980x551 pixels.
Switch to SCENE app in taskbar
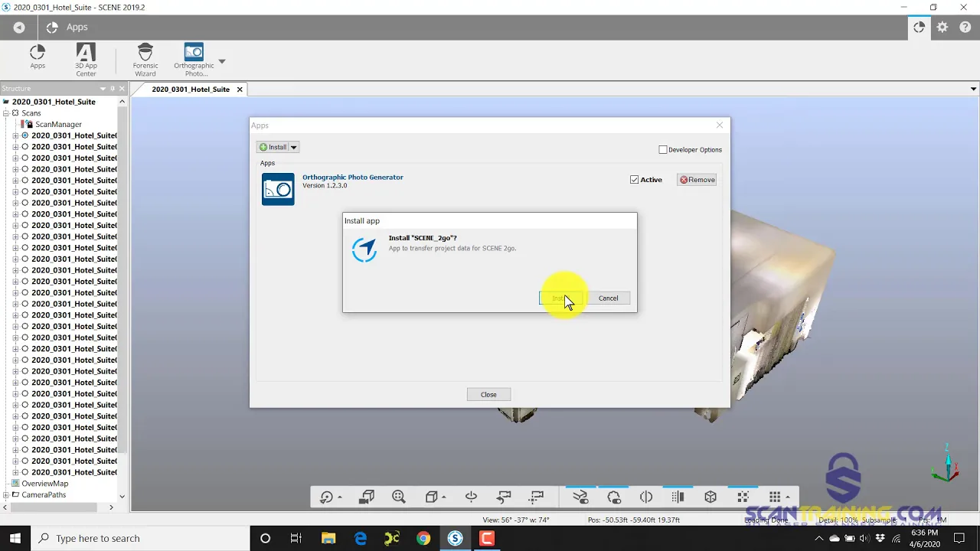click(456, 539)
